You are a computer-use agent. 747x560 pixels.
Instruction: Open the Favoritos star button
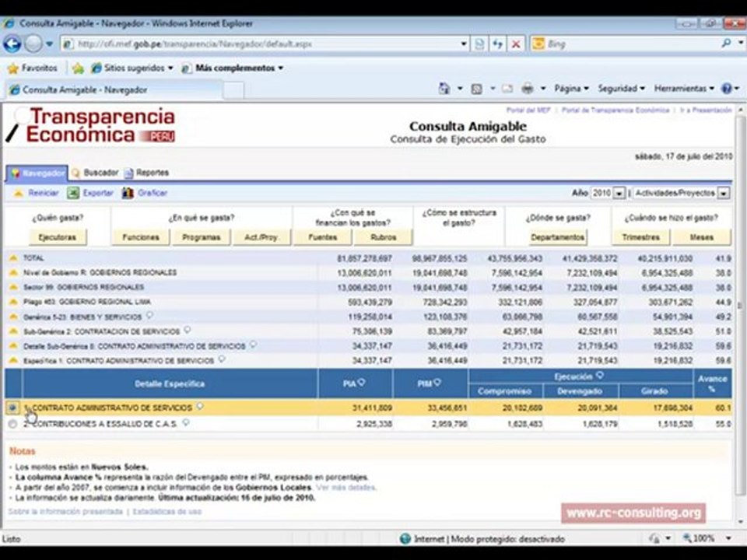[33, 68]
